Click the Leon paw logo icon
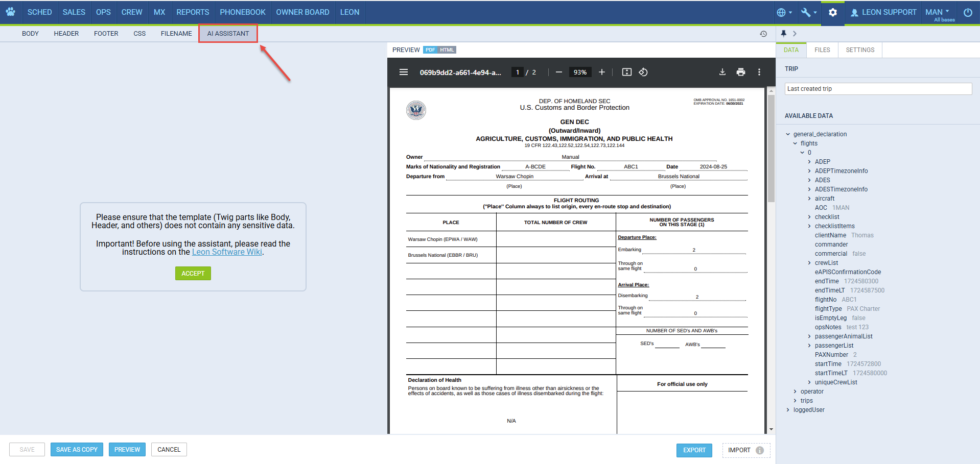 point(10,12)
